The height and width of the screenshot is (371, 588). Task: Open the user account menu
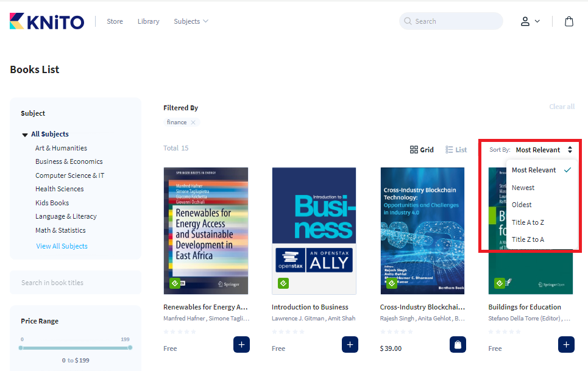point(530,21)
